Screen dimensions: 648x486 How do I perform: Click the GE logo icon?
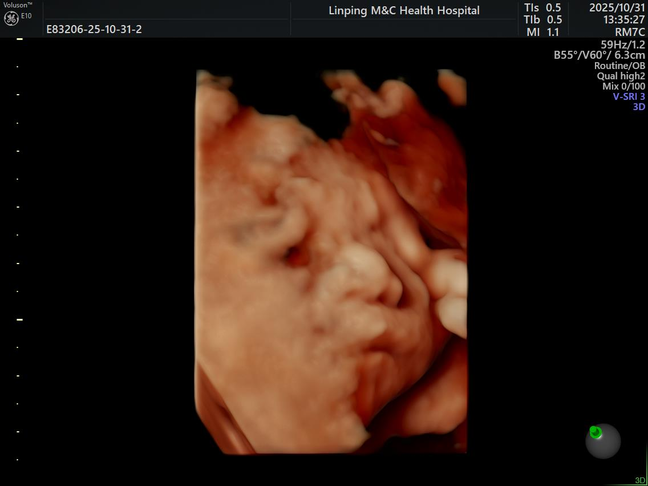[11, 17]
